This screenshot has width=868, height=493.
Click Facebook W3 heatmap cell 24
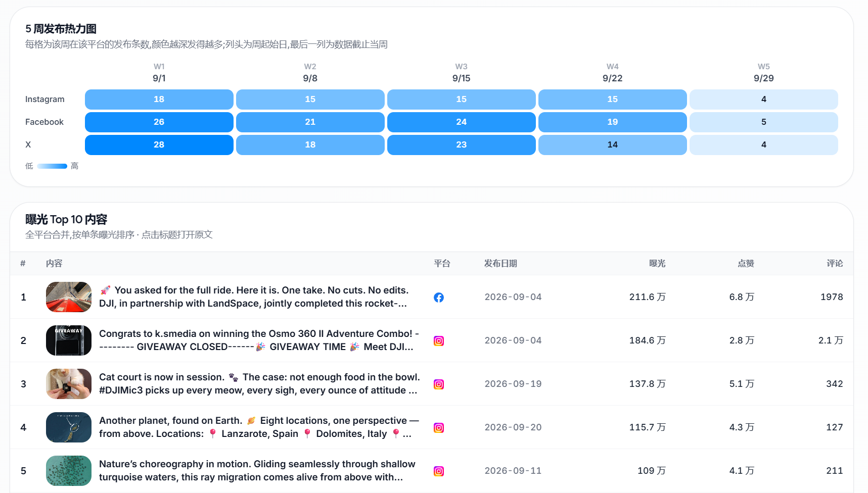click(x=462, y=122)
